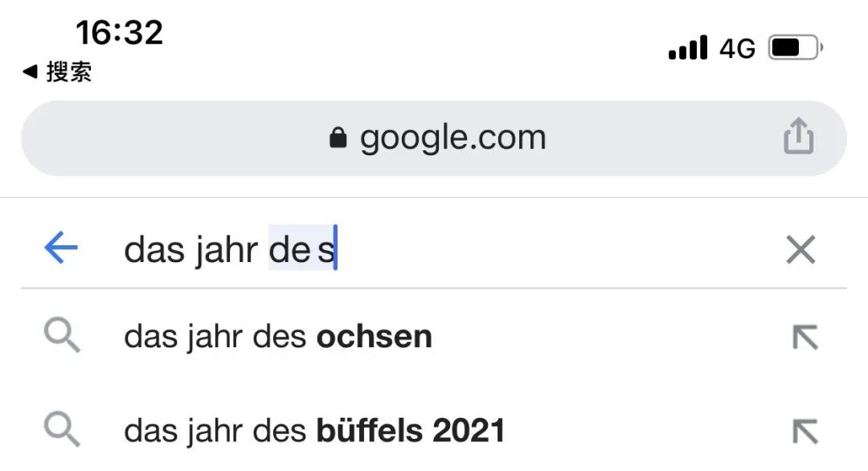Tap the 16:32 clock in status bar
The width and height of the screenshot is (868, 471).
point(120,32)
